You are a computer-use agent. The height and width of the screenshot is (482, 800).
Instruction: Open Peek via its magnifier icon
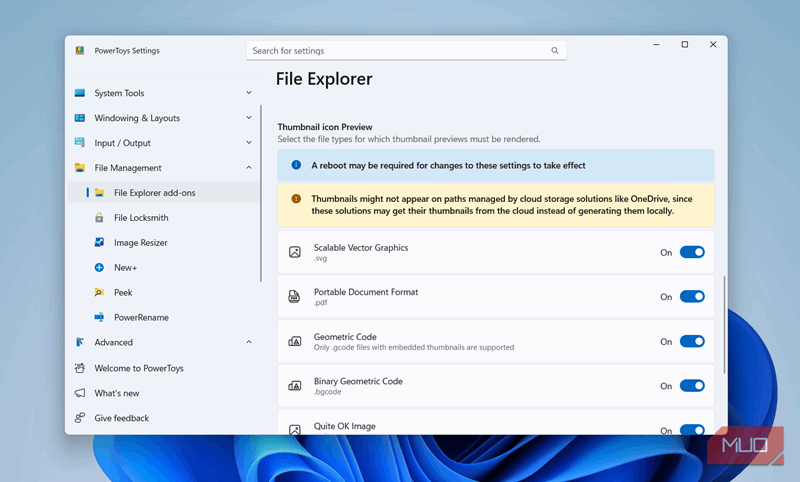coord(99,293)
